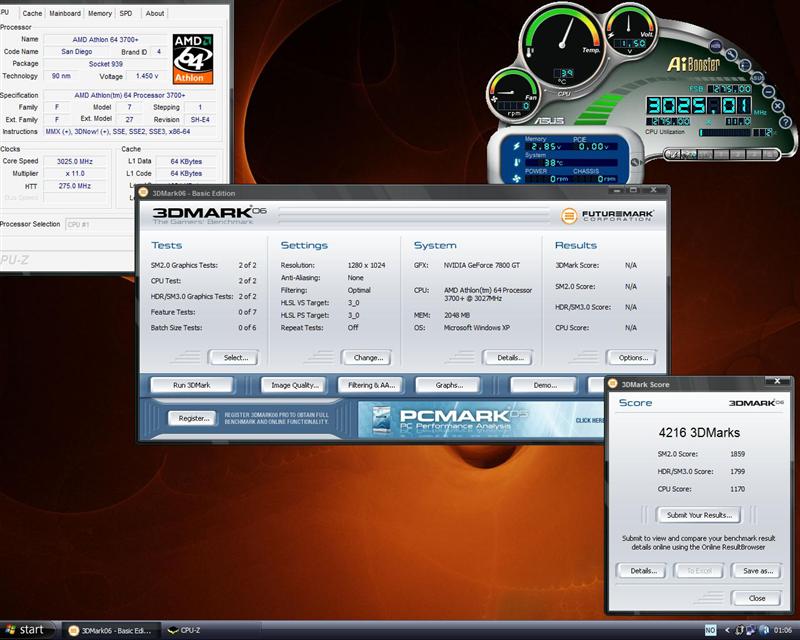
Task: Click the Register... button
Action: [193, 419]
